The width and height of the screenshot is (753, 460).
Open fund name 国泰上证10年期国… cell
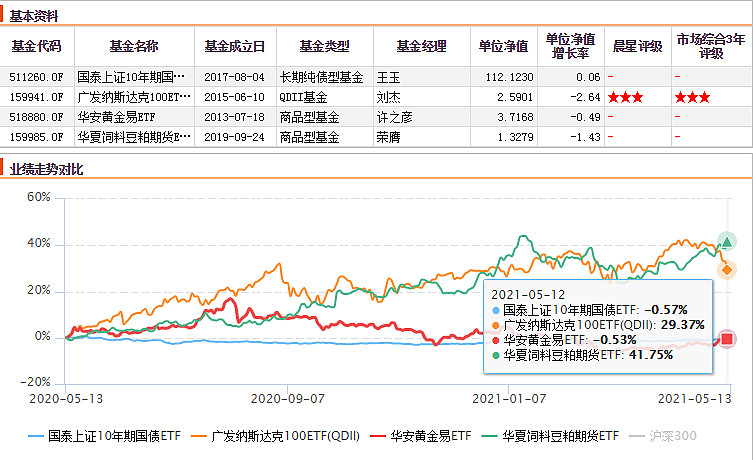[x=131, y=77]
